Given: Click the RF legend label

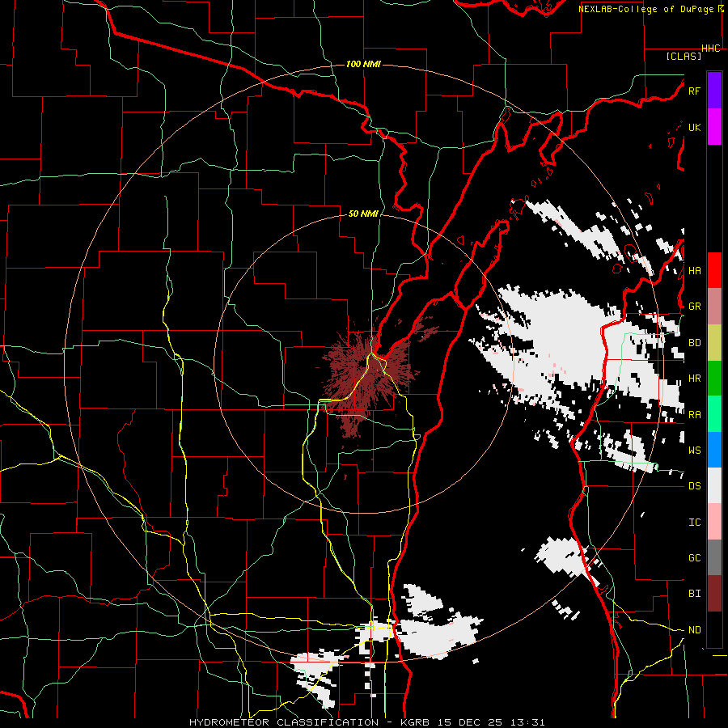Looking at the screenshot, I should (x=694, y=91).
